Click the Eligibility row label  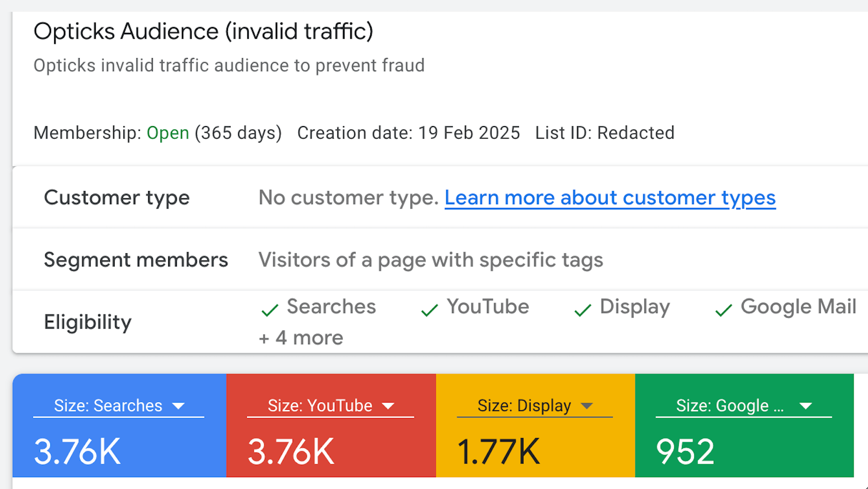click(x=88, y=322)
